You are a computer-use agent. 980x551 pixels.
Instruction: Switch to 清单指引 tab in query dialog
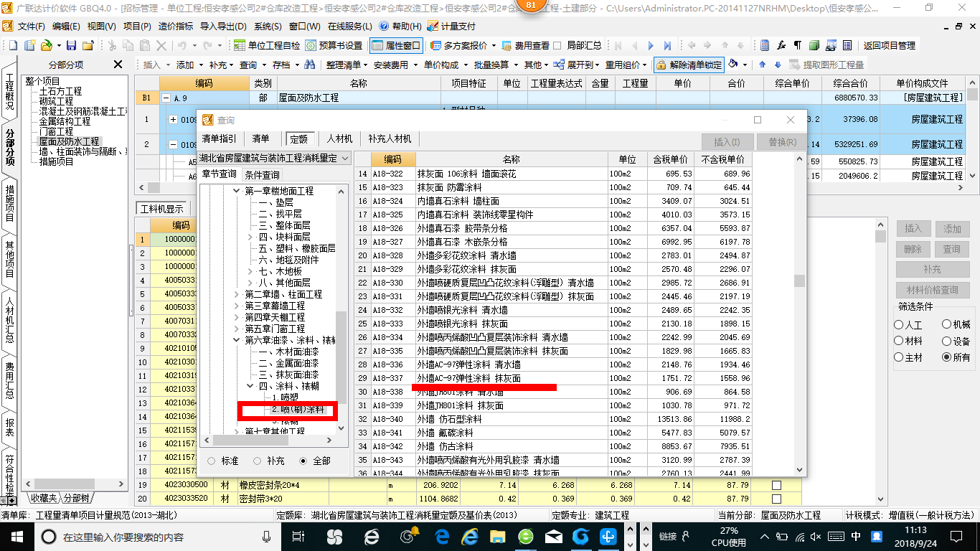click(219, 138)
